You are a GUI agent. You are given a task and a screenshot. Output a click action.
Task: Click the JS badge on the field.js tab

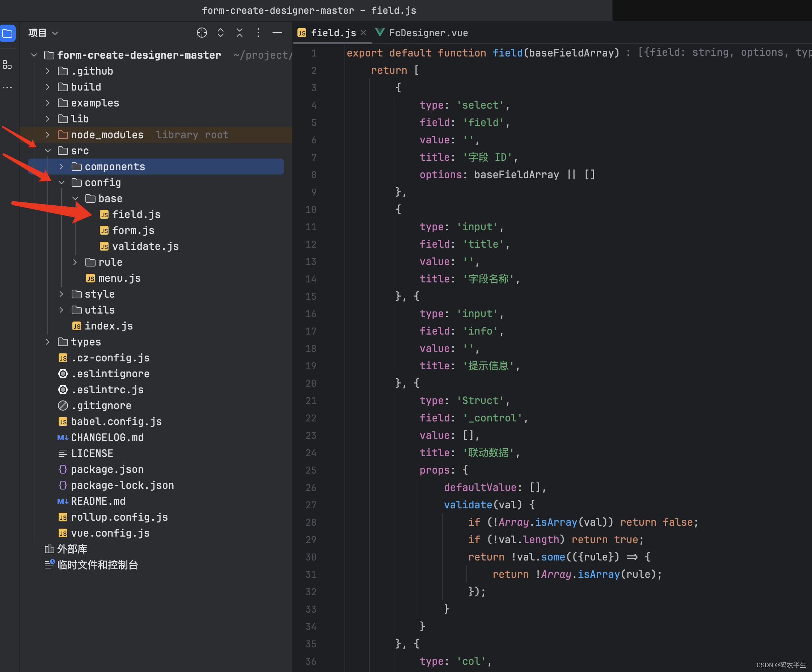(x=302, y=33)
